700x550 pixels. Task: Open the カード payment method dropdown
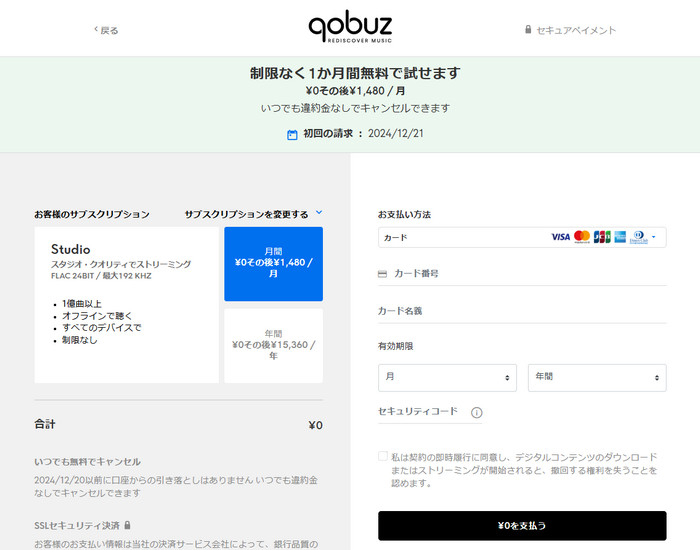tap(522, 237)
